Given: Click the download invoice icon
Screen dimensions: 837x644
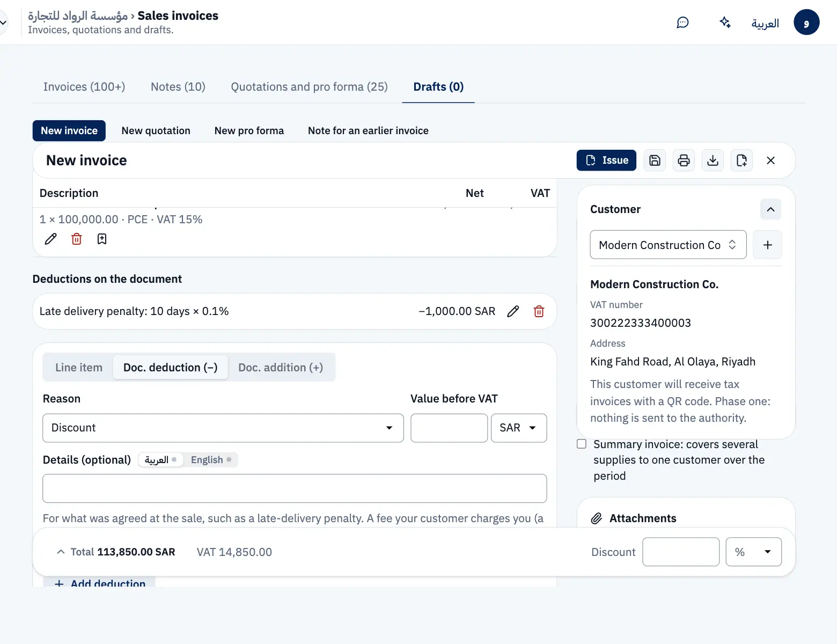Looking at the screenshot, I should [x=713, y=160].
